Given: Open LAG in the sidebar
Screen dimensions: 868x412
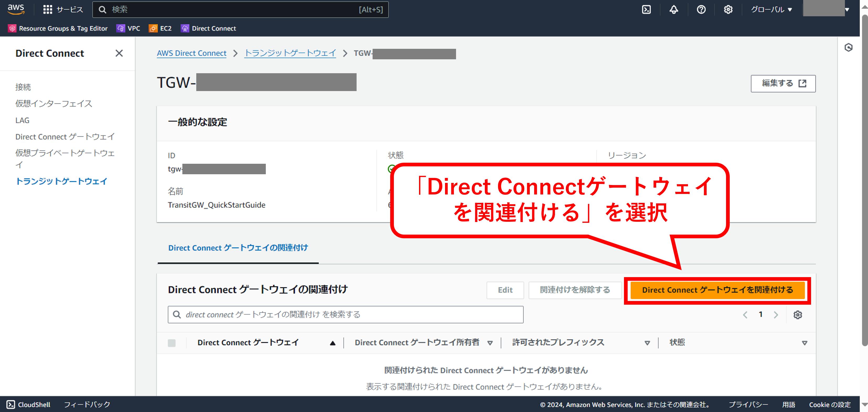Looking at the screenshot, I should 22,120.
